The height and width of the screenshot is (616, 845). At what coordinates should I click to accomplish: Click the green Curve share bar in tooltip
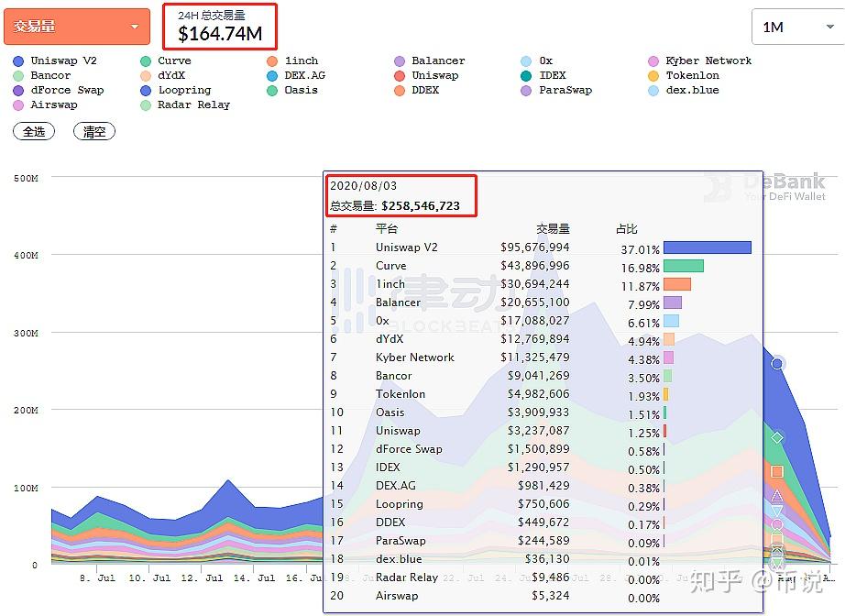point(684,266)
